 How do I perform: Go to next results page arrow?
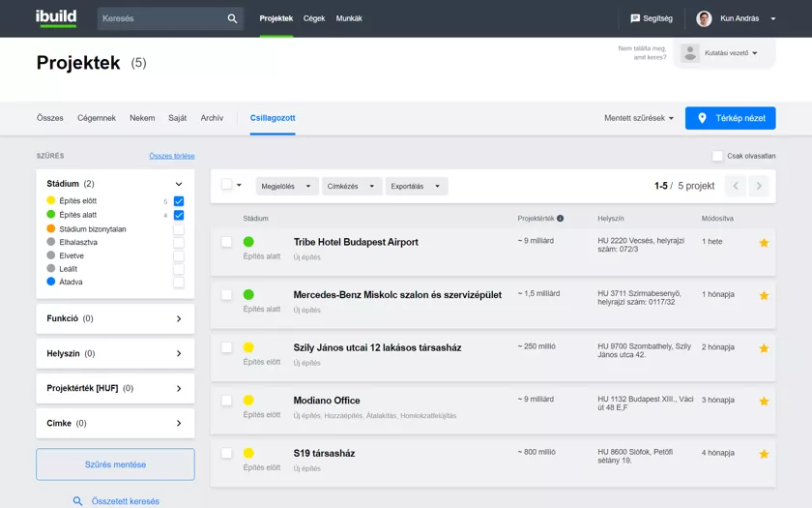[759, 186]
